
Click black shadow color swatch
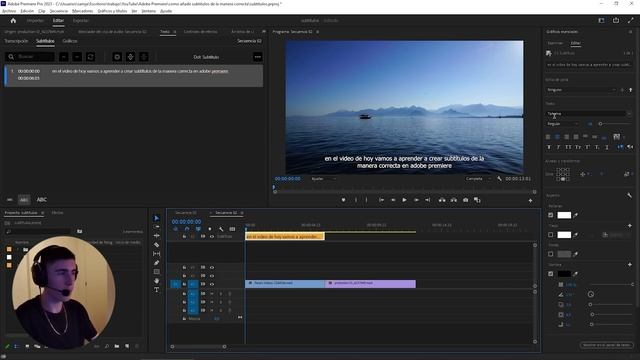564,274
